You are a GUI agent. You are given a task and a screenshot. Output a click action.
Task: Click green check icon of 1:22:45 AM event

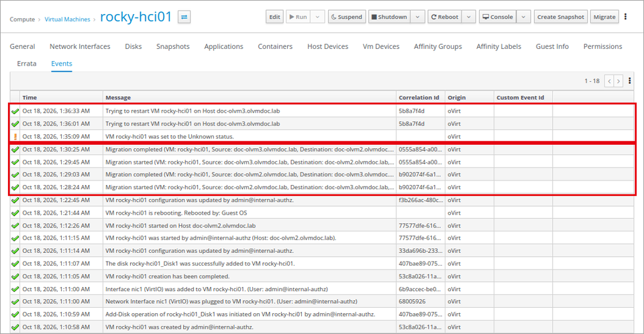tap(15, 201)
